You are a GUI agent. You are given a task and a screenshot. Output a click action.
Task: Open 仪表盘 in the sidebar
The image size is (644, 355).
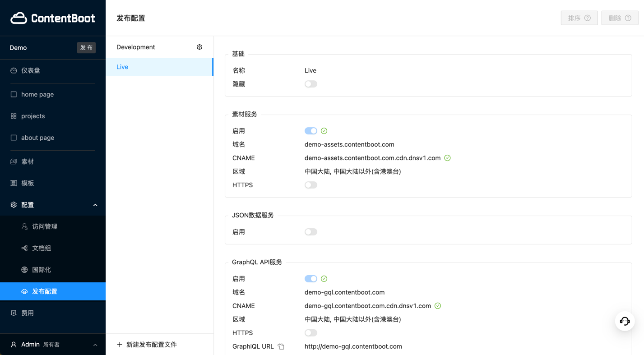pyautogui.click(x=53, y=70)
